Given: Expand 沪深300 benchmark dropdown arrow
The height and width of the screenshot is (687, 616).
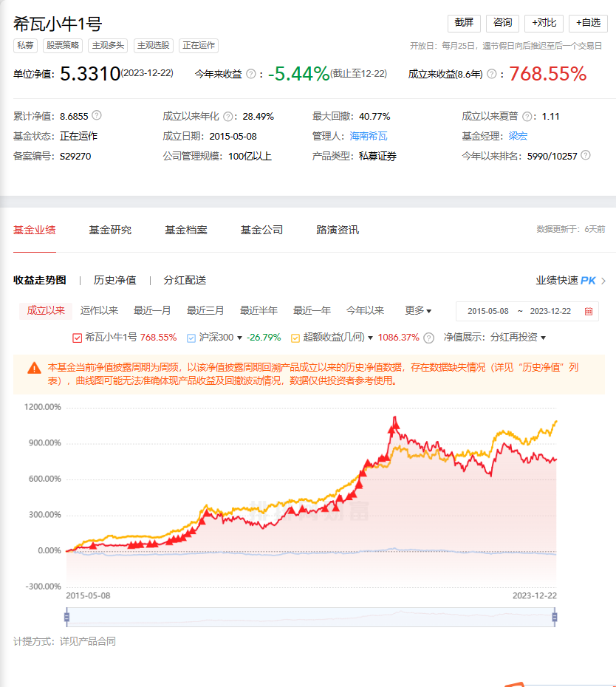Looking at the screenshot, I should [239, 338].
